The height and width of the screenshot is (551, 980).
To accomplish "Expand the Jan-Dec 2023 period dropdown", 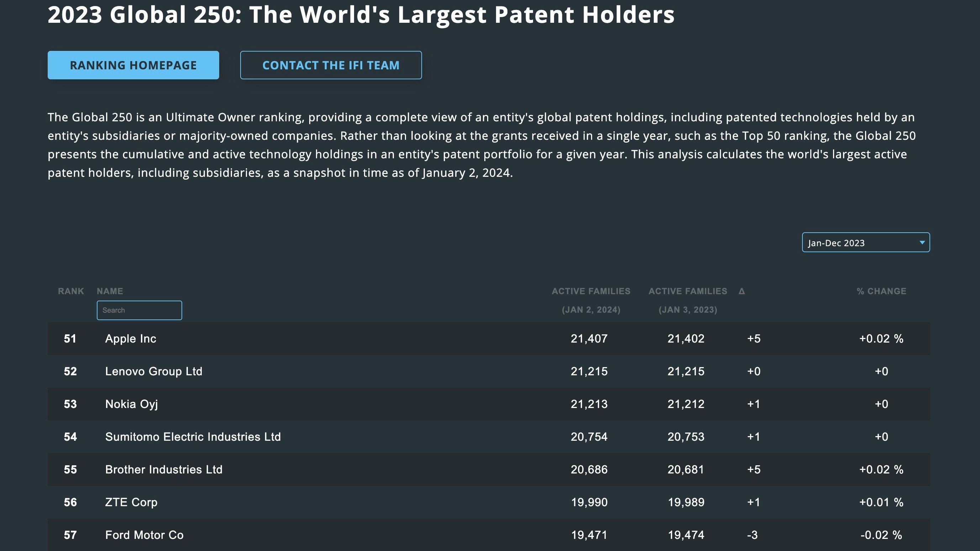I will point(866,242).
